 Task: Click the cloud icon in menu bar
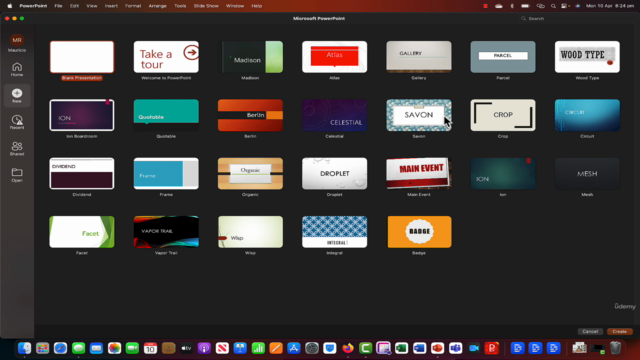click(x=499, y=6)
